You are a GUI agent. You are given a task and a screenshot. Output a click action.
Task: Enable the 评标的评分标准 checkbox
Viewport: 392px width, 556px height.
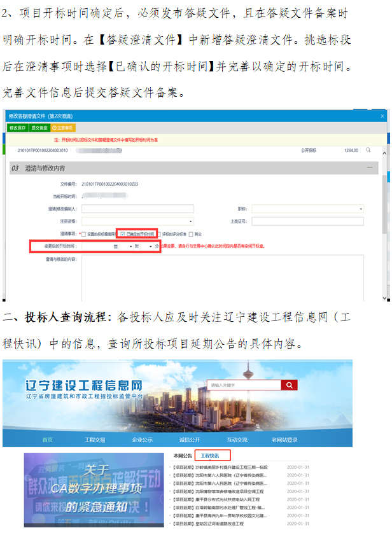click(x=159, y=233)
